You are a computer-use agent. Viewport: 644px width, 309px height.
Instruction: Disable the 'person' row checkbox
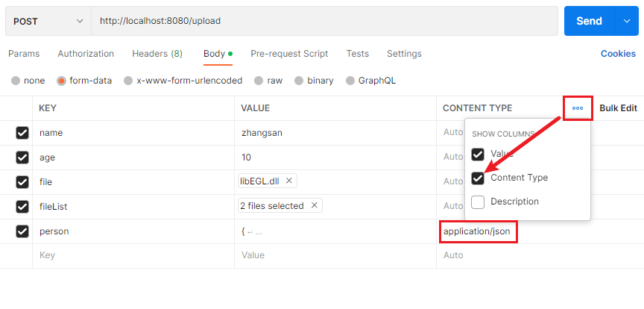coord(22,231)
